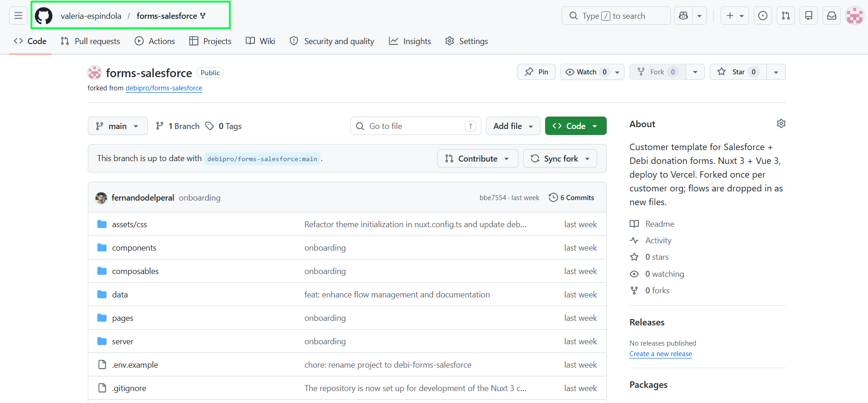Open the repositories icon in header
The height and width of the screenshot is (403, 868).
click(x=809, y=16)
